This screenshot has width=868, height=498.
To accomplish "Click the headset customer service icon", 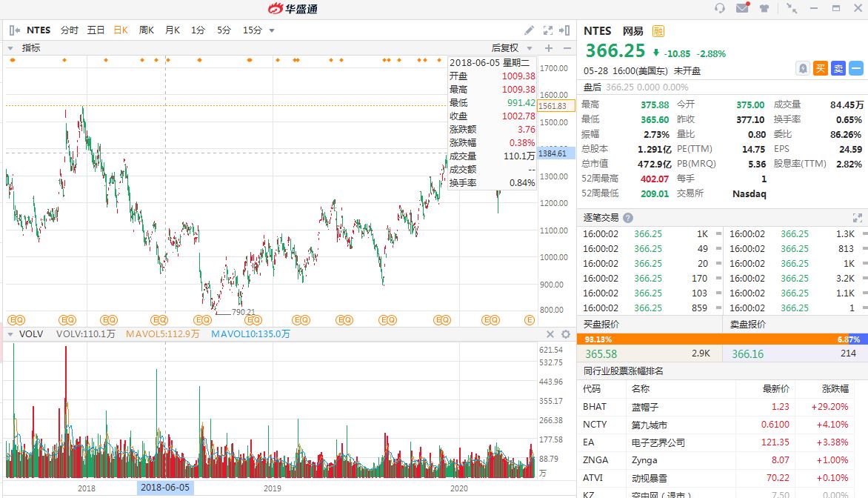I will (x=720, y=8).
